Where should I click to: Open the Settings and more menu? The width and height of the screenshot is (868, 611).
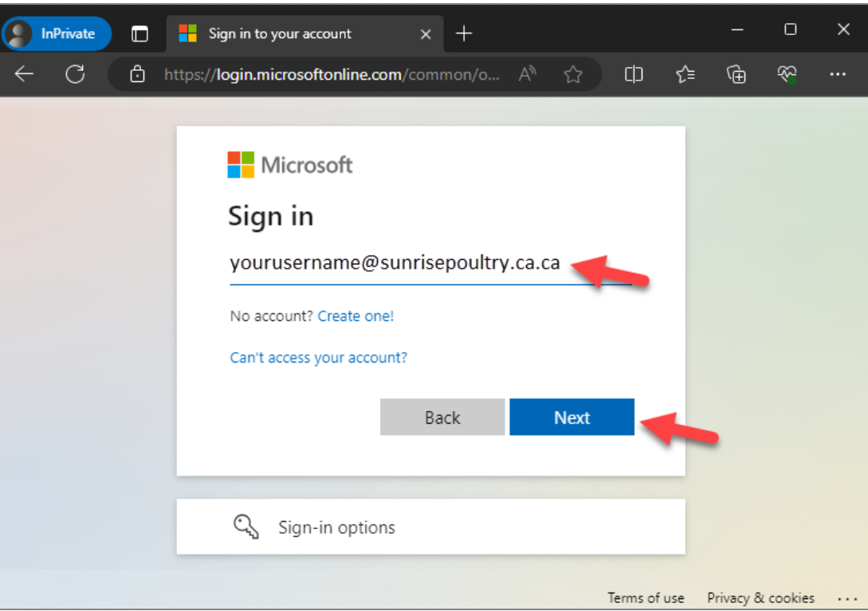tap(838, 74)
